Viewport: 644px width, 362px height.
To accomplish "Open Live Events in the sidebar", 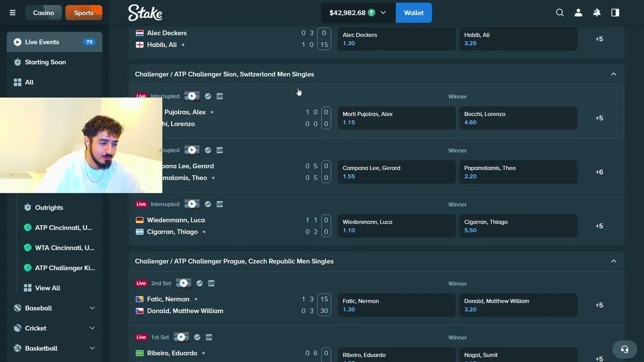I will 54,42.
